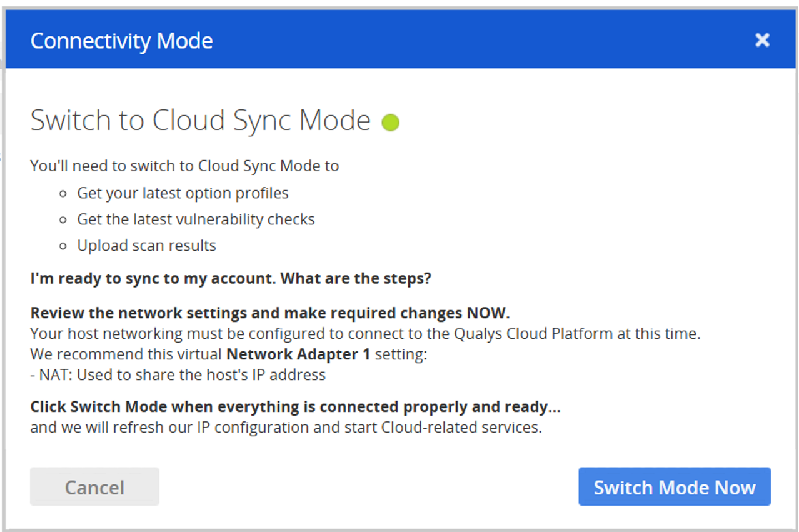Click the bold "Click Switch Mode when" line
This screenshot has height=532, width=799.
click(x=295, y=407)
